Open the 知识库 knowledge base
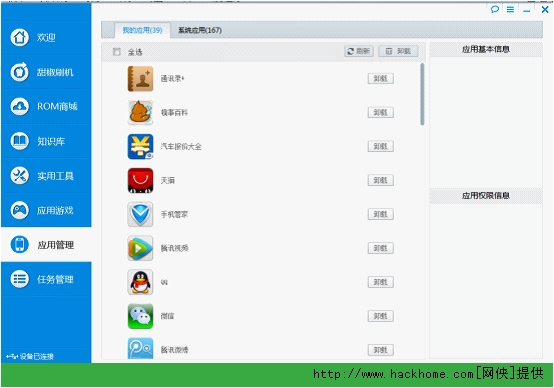Screen dimensions: 554x388 46,141
